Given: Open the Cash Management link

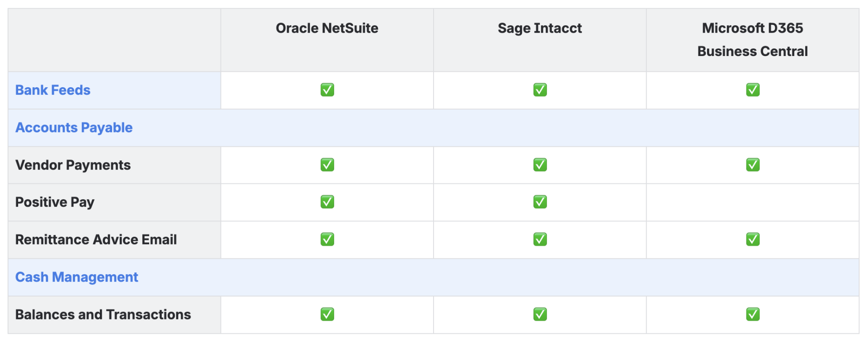Looking at the screenshot, I should tap(77, 277).
